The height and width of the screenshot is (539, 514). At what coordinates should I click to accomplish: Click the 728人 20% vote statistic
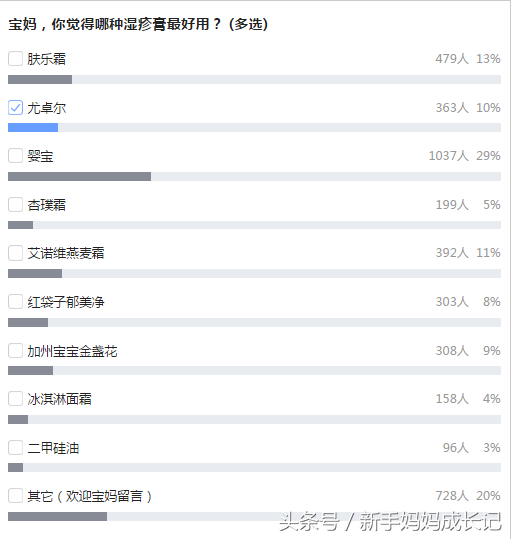click(x=468, y=496)
